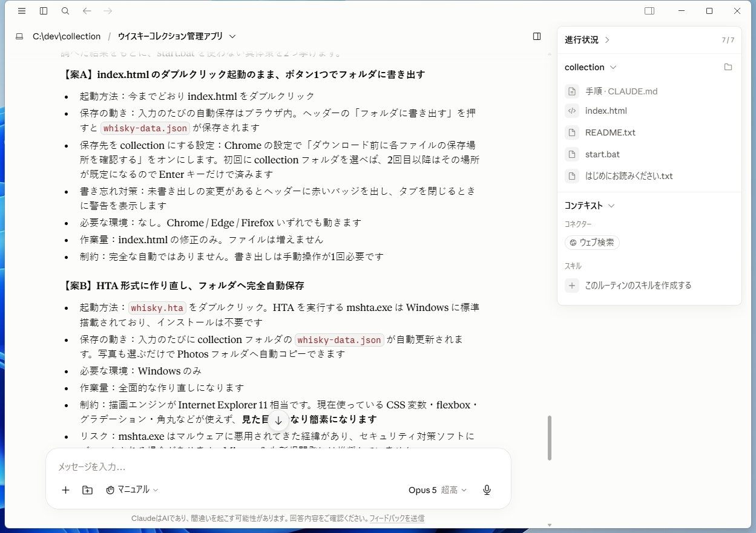Click このルーティンのスキルを作成する
The height and width of the screenshot is (533, 756).
[x=638, y=286]
